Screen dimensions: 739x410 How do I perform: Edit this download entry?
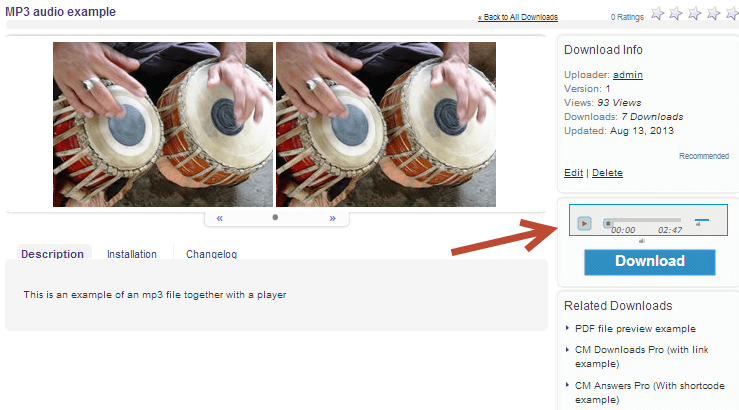[x=574, y=173]
